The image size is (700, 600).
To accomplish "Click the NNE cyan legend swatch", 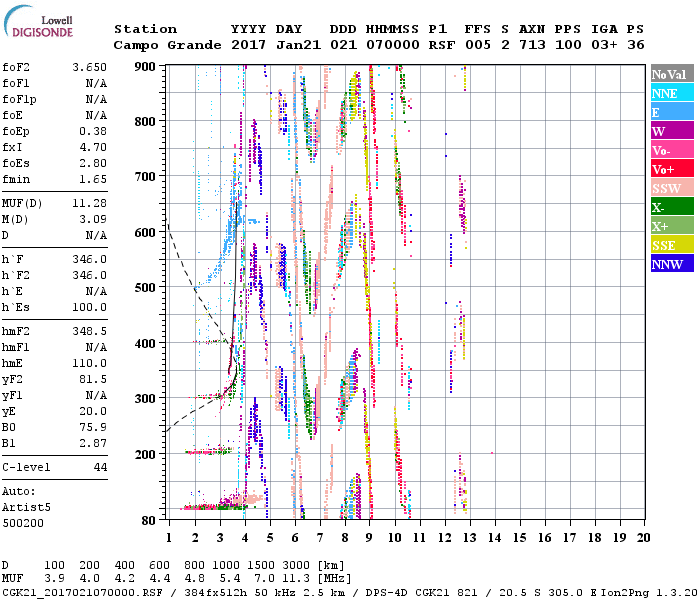I will click(x=671, y=93).
